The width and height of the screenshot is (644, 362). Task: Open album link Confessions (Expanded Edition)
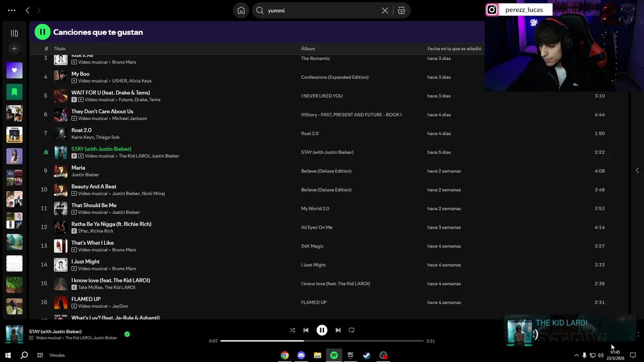point(335,77)
